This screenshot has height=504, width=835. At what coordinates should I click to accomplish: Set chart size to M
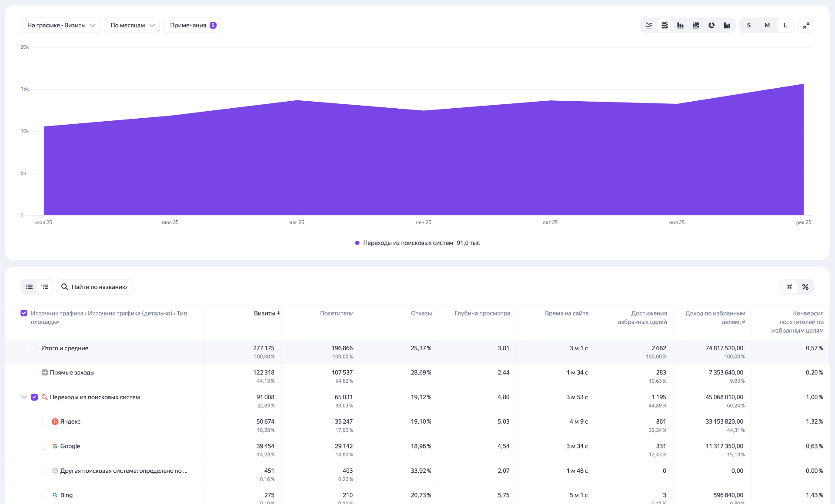tap(767, 25)
